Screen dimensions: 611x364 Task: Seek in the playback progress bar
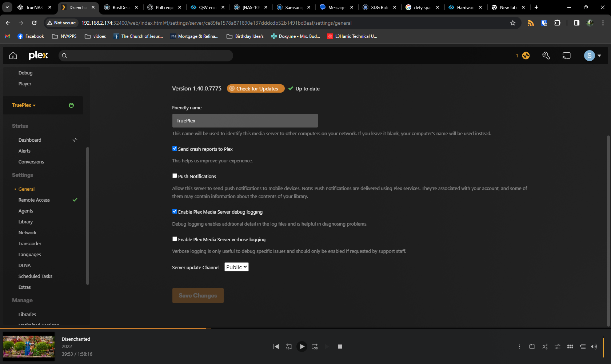coord(305,328)
